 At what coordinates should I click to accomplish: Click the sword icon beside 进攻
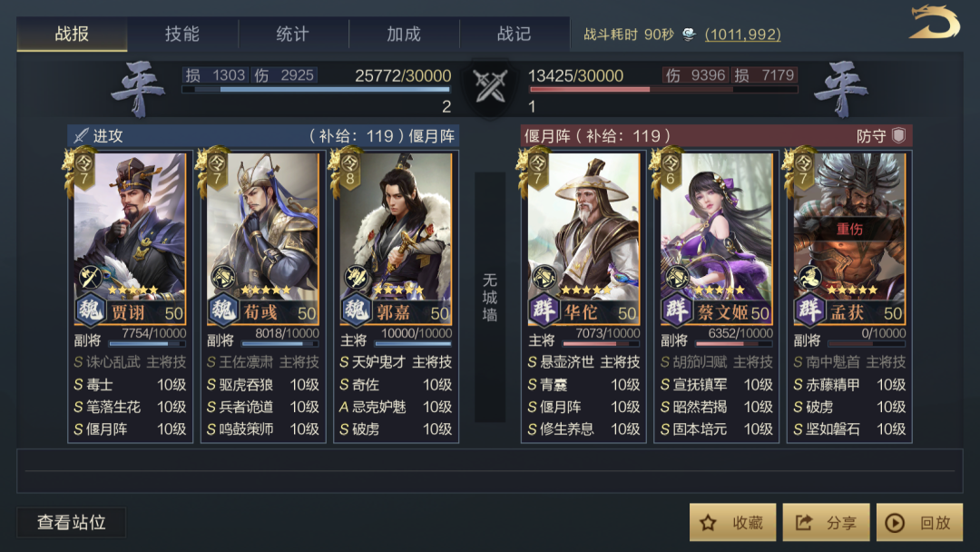pyautogui.click(x=82, y=135)
